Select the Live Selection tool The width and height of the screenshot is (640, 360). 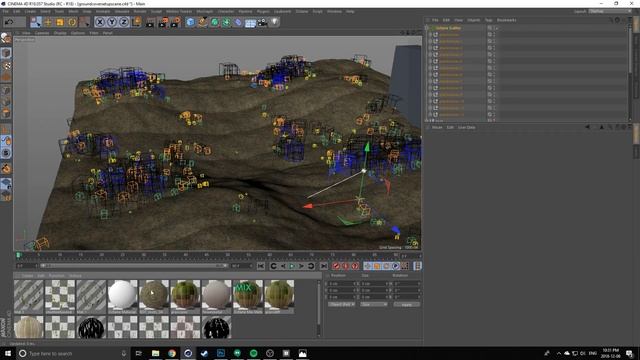pyautogui.click(x=36, y=22)
